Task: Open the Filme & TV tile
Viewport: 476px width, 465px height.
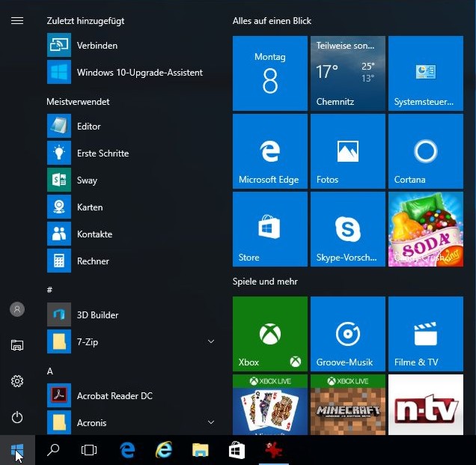Action: (x=426, y=334)
